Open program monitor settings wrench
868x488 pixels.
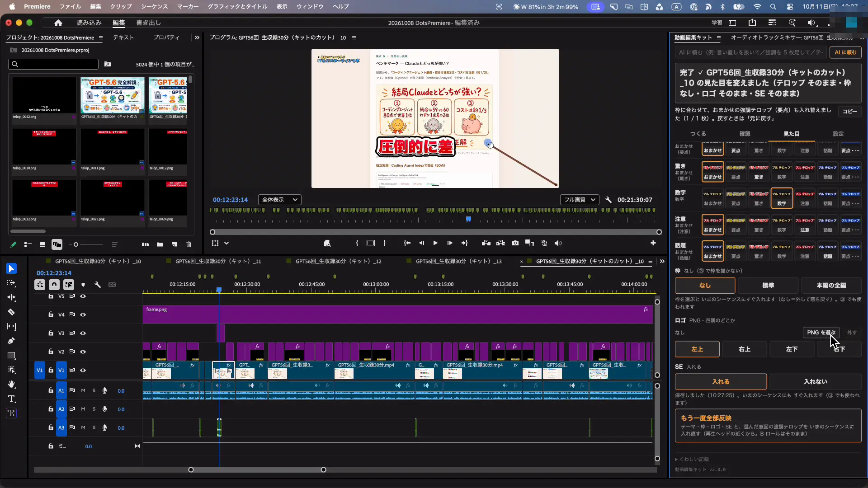(x=609, y=200)
